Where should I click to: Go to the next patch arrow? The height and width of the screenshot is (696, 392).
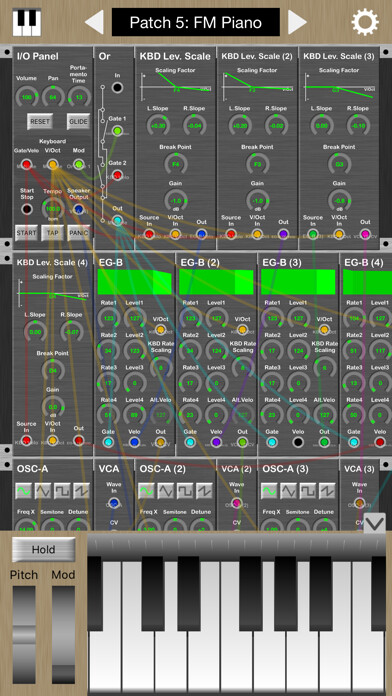(x=297, y=22)
